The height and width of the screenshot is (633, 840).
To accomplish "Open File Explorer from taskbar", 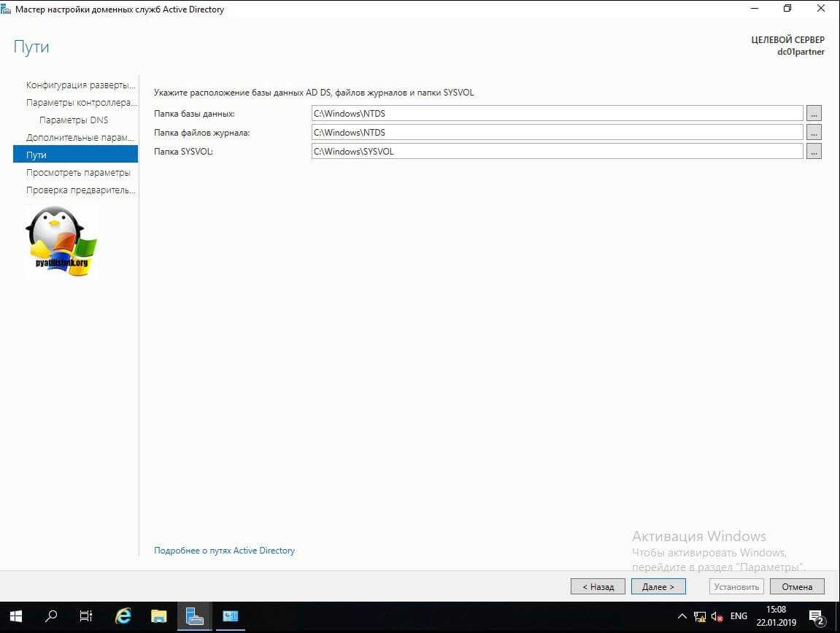I will tap(159, 616).
